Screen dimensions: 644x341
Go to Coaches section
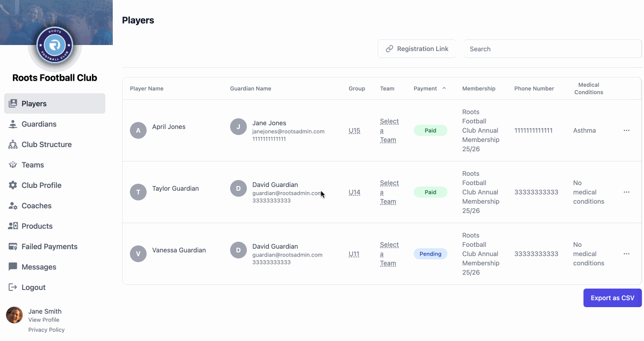(55, 206)
